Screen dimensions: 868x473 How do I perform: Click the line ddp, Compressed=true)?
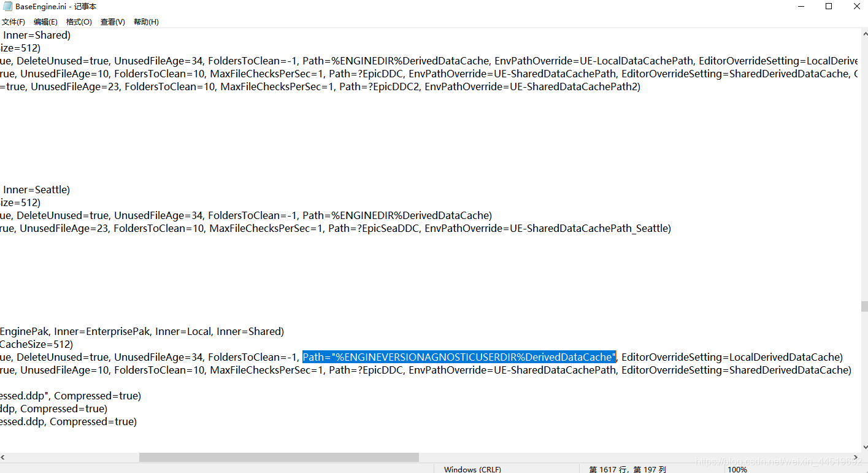[54, 409]
